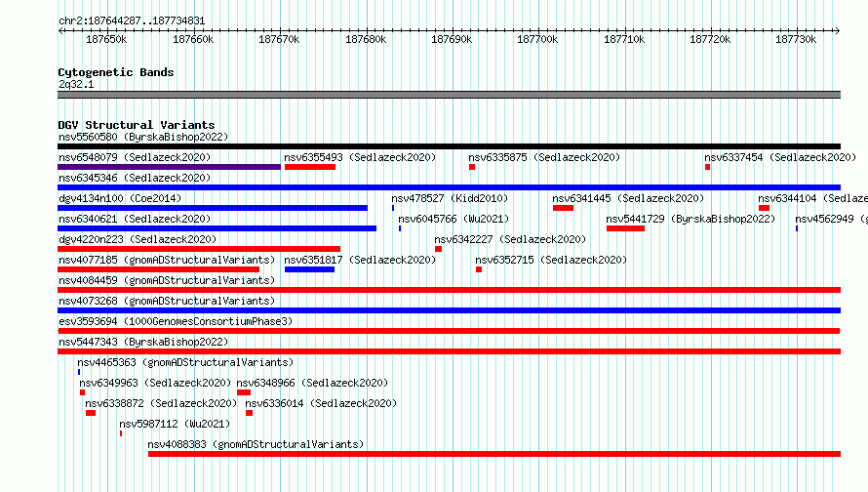
Task: Open nsv6045766 (Wu2021) label
Action: coord(454,219)
